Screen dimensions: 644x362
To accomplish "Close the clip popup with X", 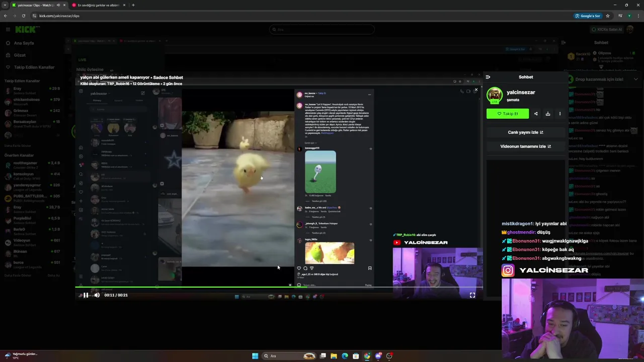I will coord(476,90).
